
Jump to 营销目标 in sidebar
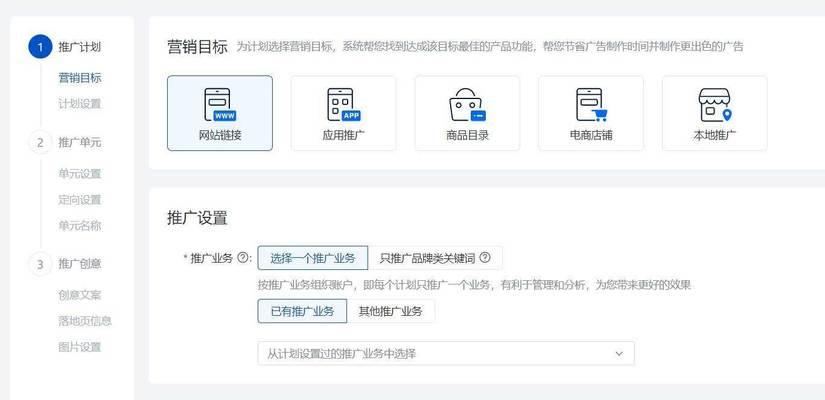pyautogui.click(x=80, y=78)
